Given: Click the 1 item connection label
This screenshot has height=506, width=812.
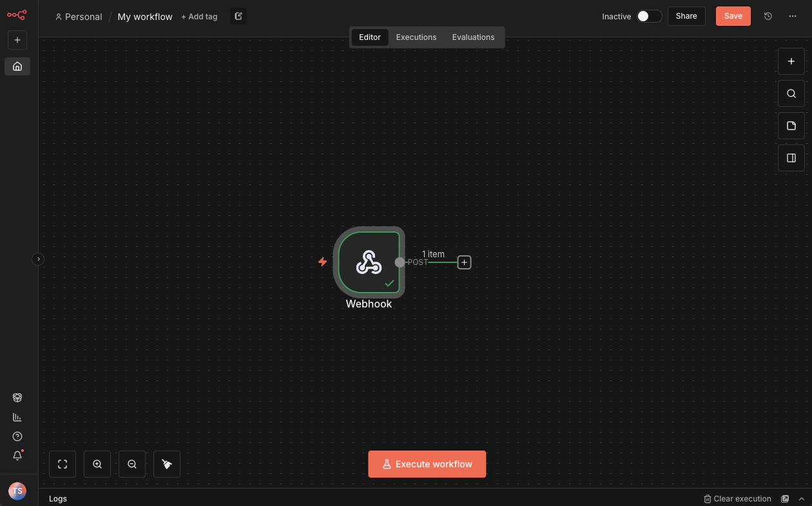Looking at the screenshot, I should point(433,254).
